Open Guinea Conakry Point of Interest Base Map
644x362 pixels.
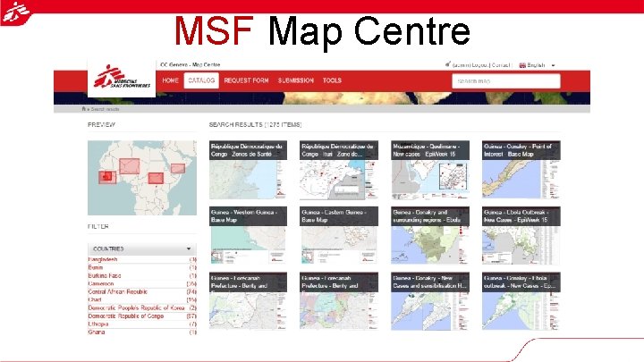(521, 170)
